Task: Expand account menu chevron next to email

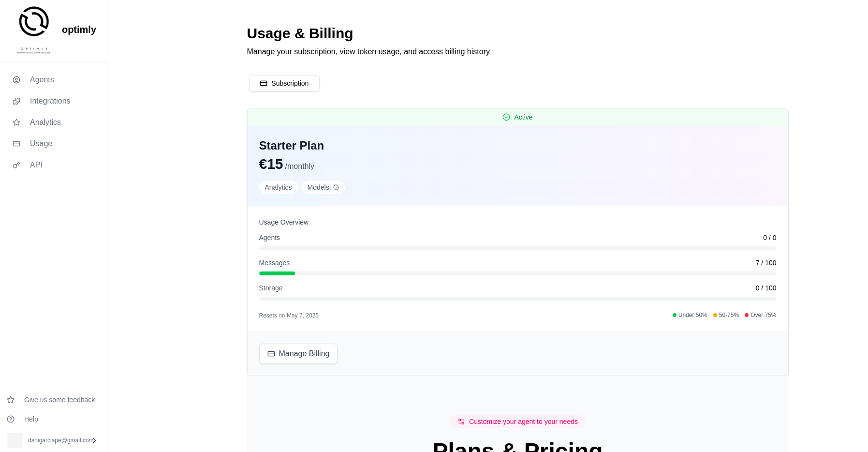Action: (94, 440)
